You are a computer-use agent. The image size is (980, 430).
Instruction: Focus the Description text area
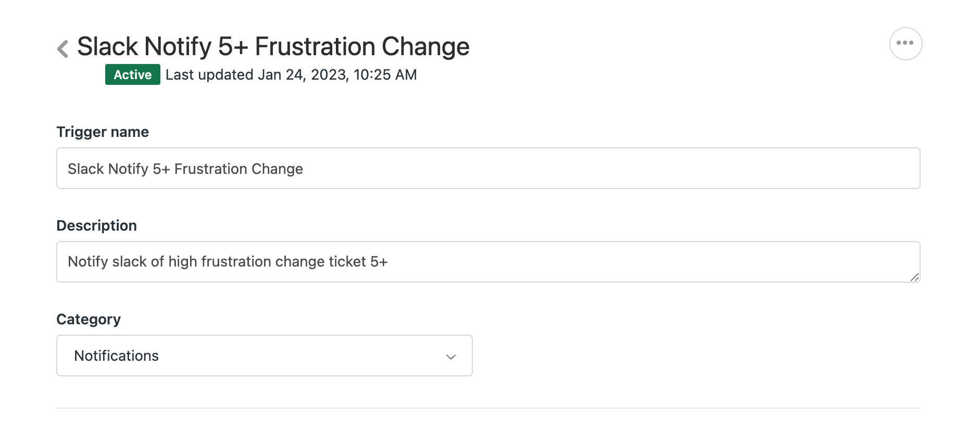(488, 262)
